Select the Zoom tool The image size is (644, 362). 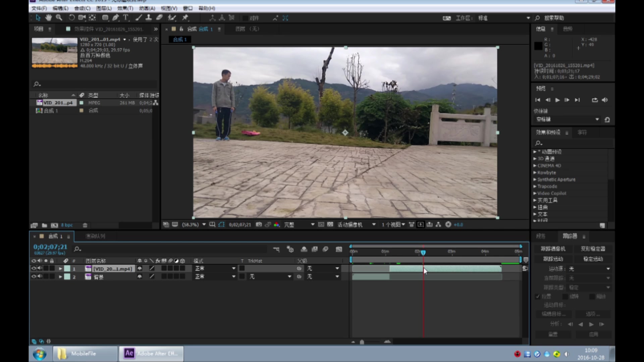click(x=58, y=18)
